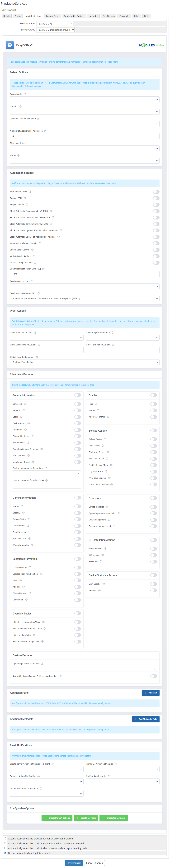This screenshot has height=868, width=170.
Task: Click help icon beside Rebuild Server
Action: [x=105, y=549]
